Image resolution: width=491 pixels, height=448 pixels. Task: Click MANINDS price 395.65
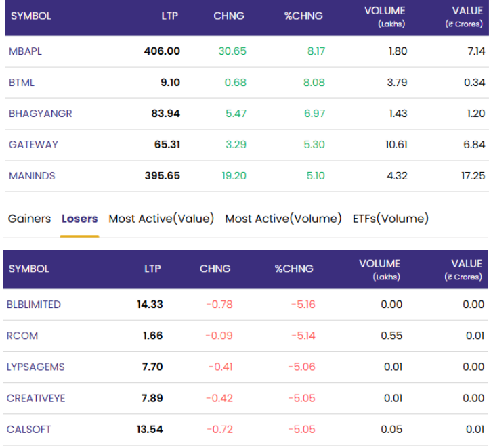163,176
